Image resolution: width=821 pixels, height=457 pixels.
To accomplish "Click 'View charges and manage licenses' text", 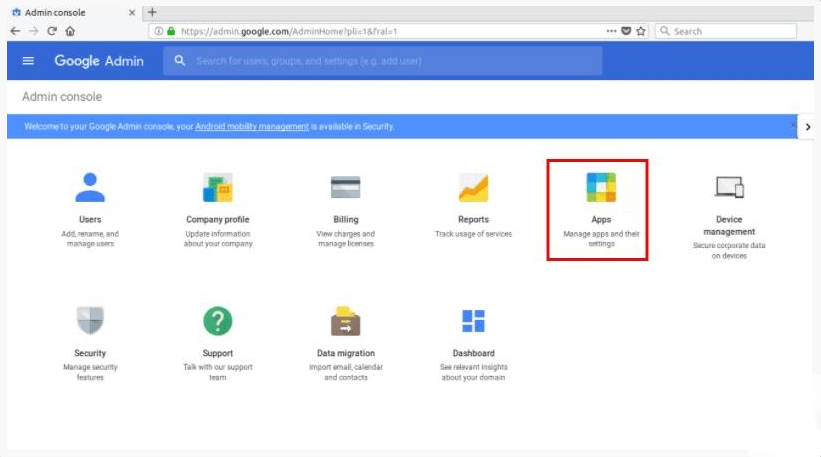I will [346, 239].
